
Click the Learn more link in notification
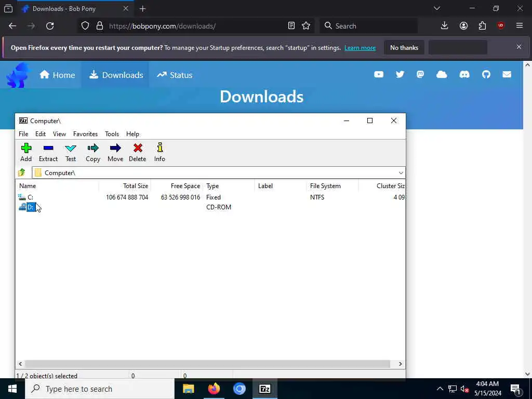tap(360, 48)
